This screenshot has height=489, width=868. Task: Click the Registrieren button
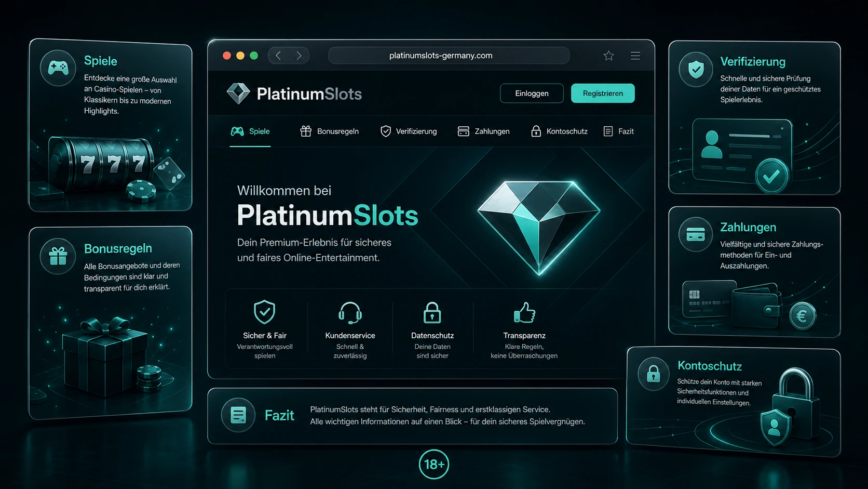coord(603,94)
